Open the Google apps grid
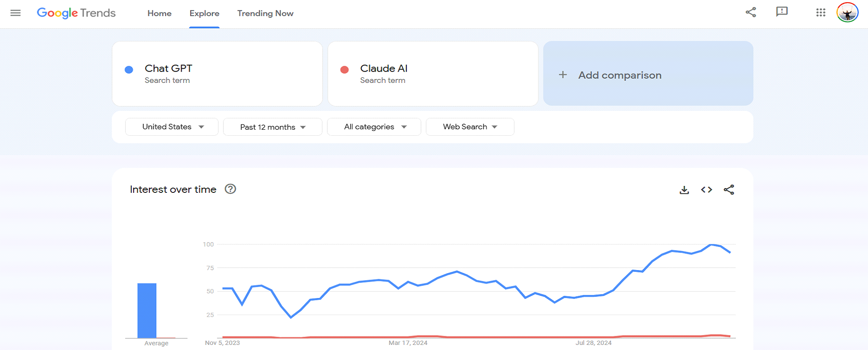The width and height of the screenshot is (868, 350). pos(821,12)
